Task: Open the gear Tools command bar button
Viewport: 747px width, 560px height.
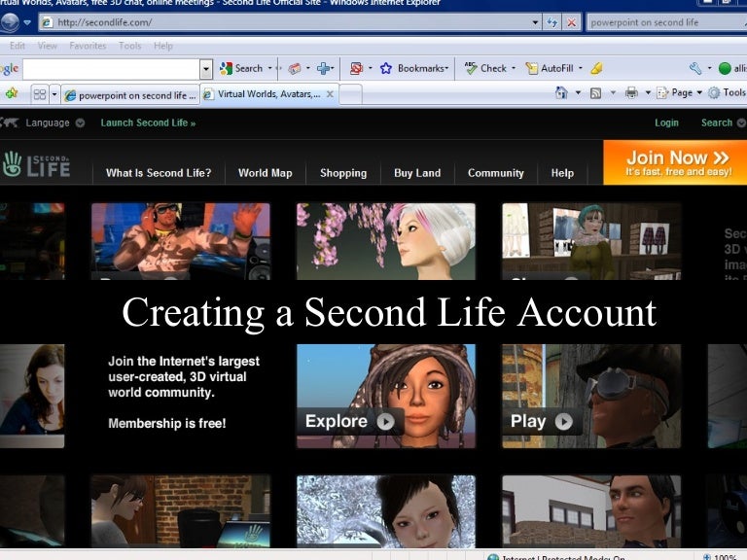Action: [727, 93]
